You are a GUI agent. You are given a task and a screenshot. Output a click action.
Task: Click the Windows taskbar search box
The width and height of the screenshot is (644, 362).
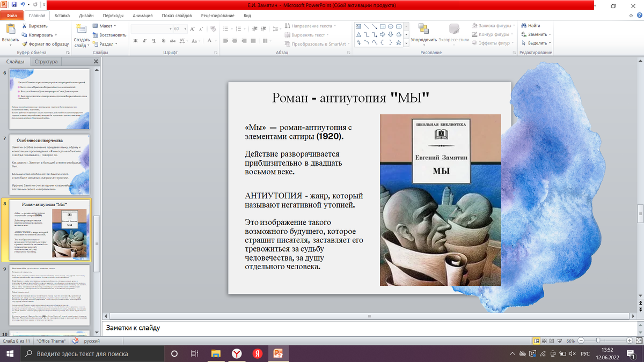pos(91,354)
